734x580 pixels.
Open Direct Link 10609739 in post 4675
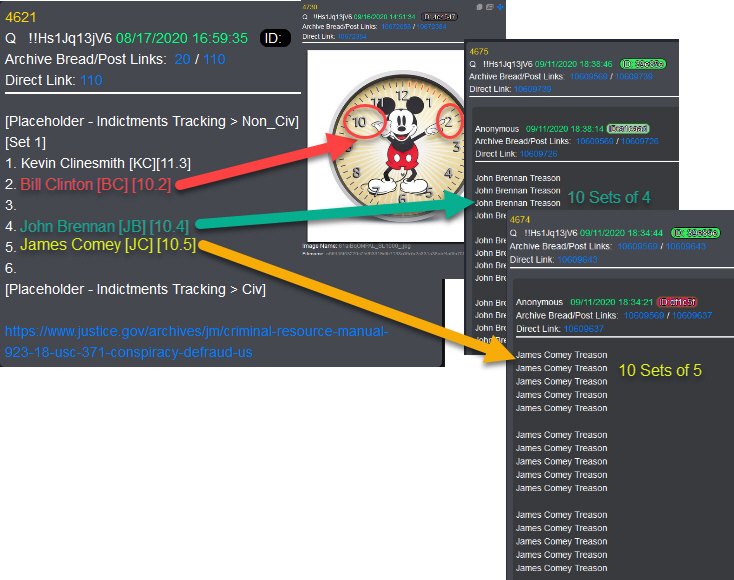[x=532, y=89]
